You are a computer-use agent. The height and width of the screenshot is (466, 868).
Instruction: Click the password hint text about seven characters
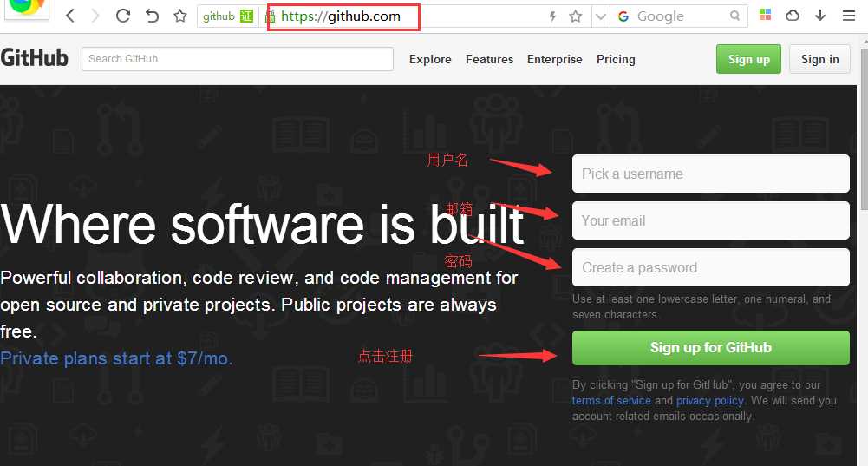point(702,307)
